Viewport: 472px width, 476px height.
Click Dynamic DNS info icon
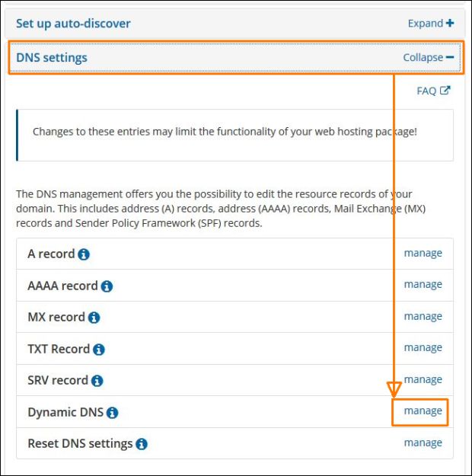pyautogui.click(x=112, y=413)
